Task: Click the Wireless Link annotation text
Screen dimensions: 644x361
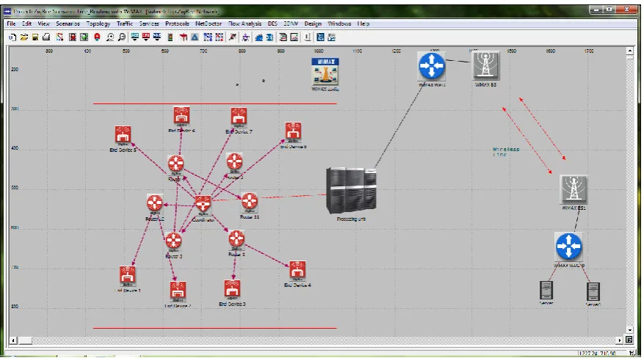Action: (506, 152)
